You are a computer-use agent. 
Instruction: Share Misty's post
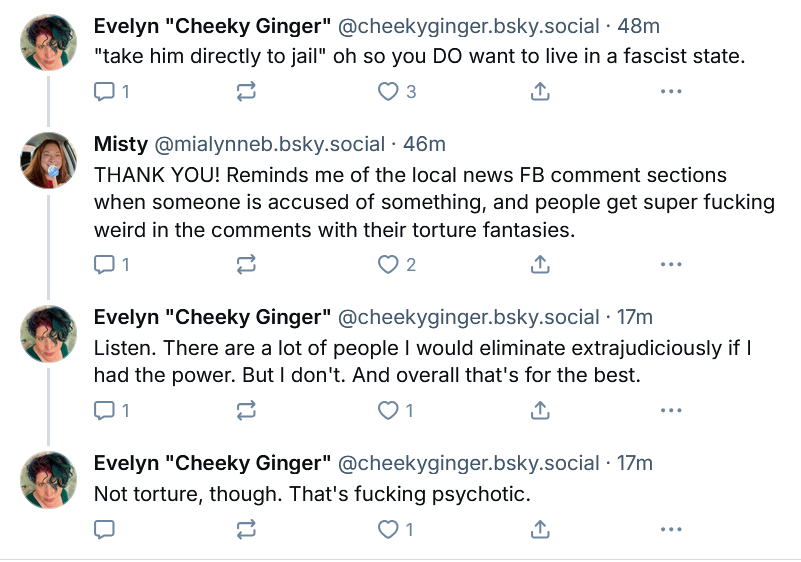(x=539, y=265)
